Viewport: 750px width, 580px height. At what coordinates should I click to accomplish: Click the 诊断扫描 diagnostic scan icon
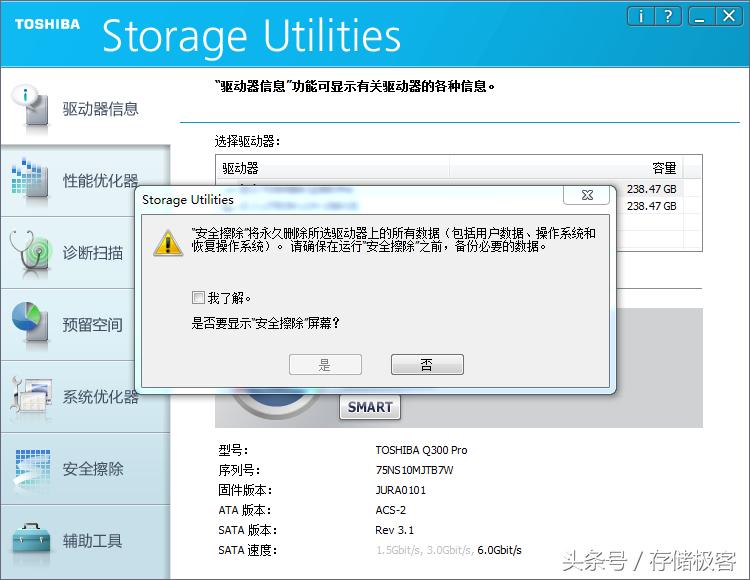[29, 252]
